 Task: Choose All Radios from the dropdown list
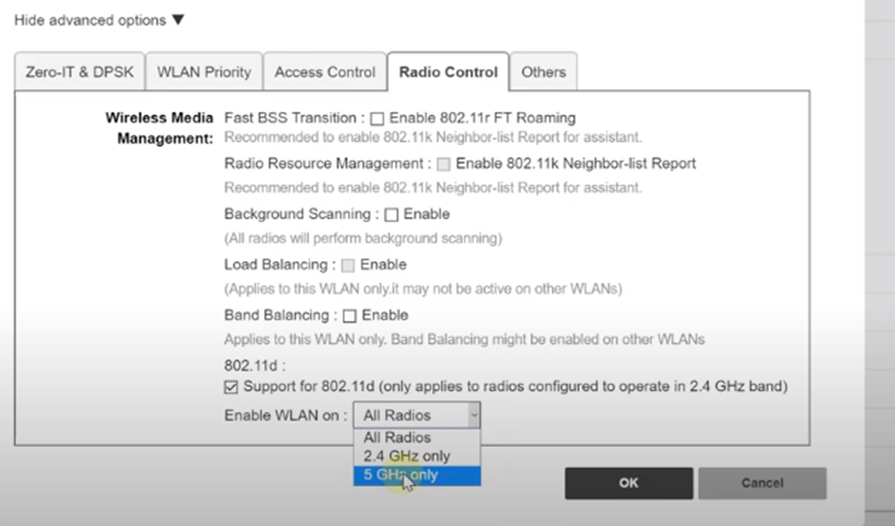tap(397, 437)
